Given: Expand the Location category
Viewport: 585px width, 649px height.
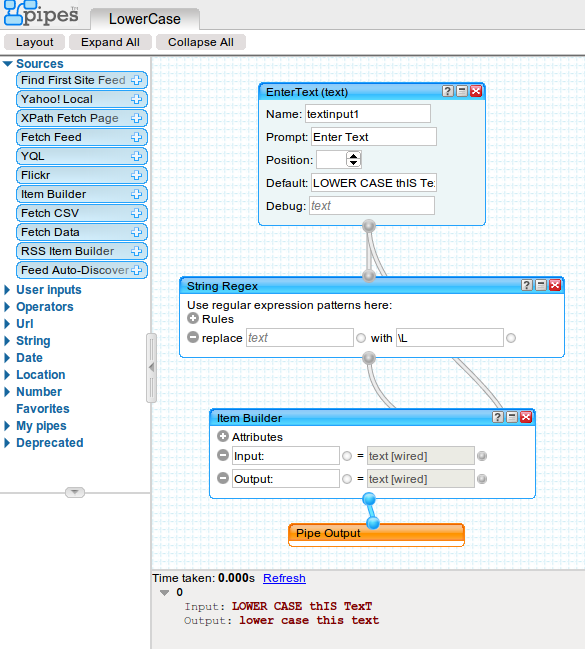Looking at the screenshot, I should click(7, 375).
